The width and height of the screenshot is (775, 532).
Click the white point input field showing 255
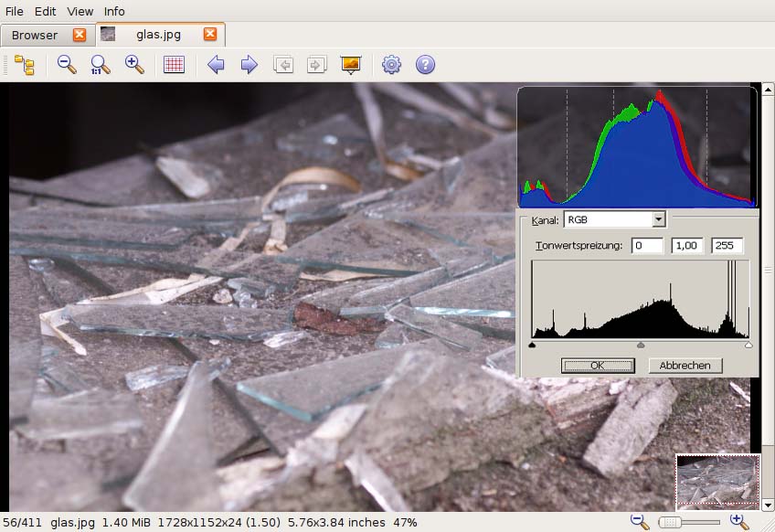click(727, 246)
